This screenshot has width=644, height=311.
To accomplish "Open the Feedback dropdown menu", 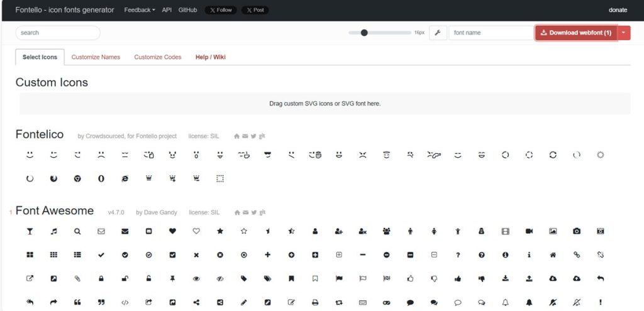I will 140,10.
